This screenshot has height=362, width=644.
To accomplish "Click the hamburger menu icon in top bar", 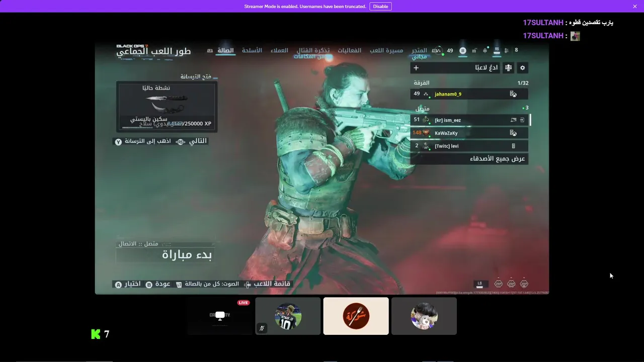I will tap(463, 50).
